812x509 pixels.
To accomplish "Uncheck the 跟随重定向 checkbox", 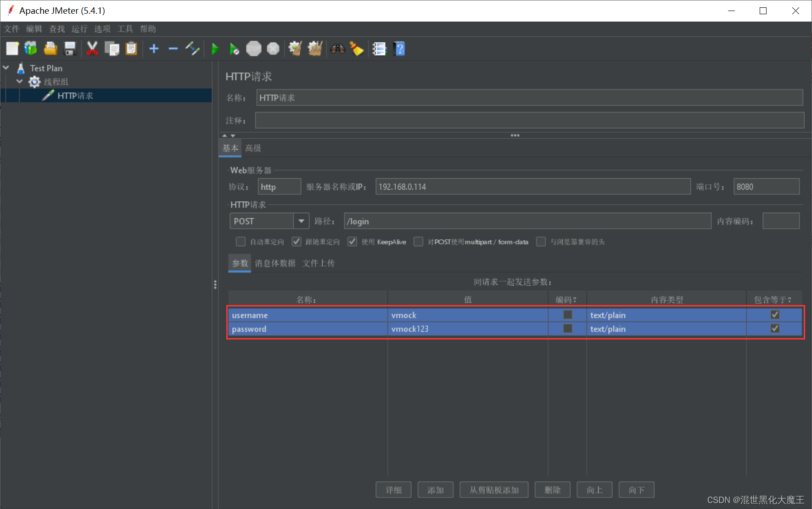I will 297,242.
